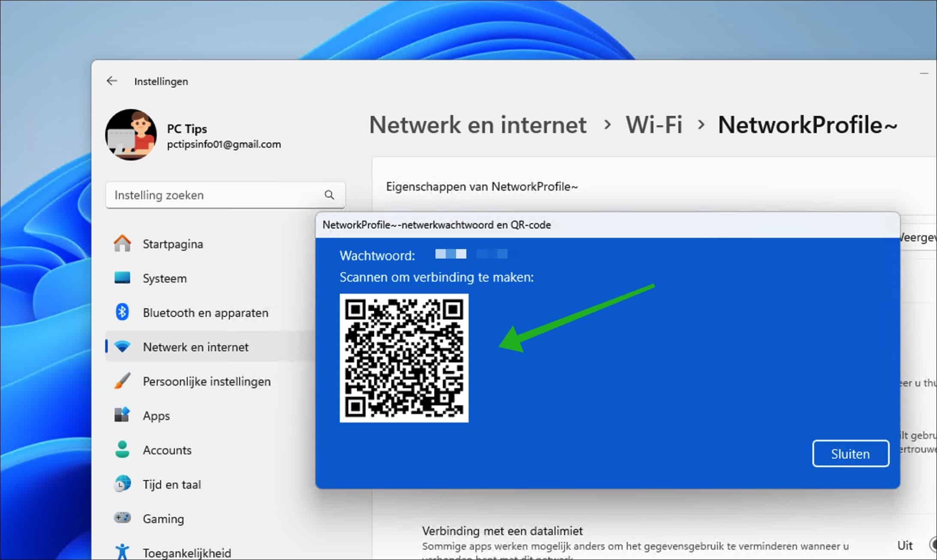Click the Sluiten button
The width and height of the screenshot is (937, 560).
(x=850, y=453)
